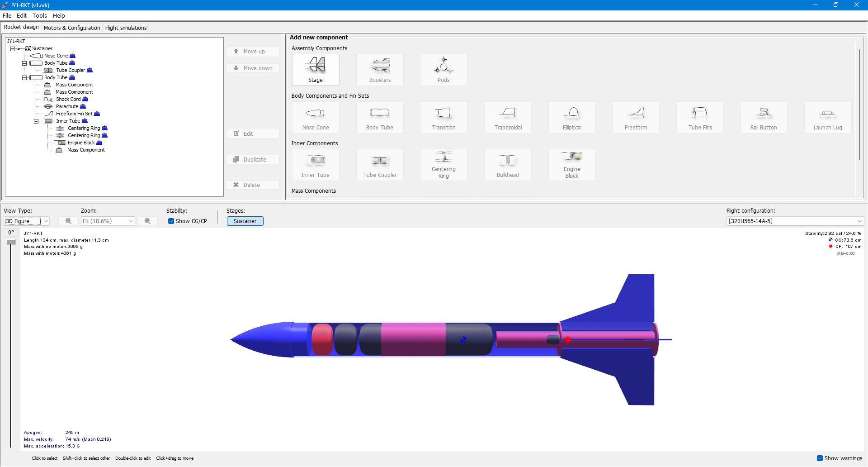Select the first Centering Ring item
The width and height of the screenshot is (868, 467).
click(x=84, y=129)
